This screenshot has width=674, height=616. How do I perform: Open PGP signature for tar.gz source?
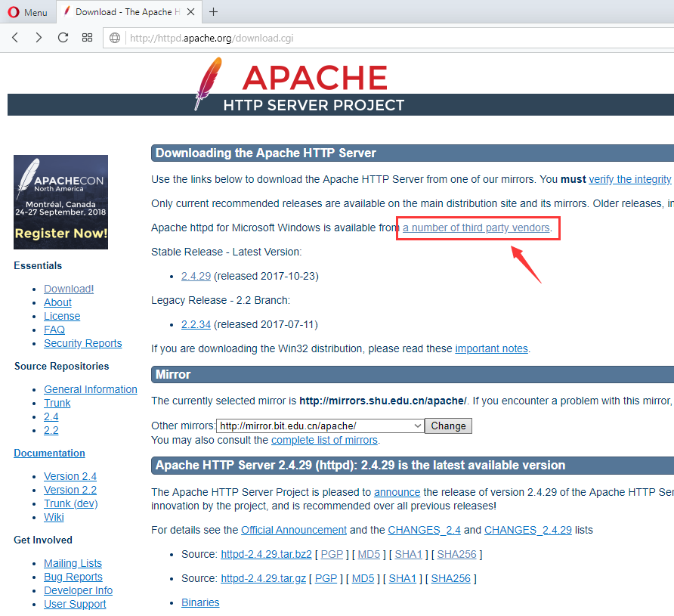click(x=326, y=579)
